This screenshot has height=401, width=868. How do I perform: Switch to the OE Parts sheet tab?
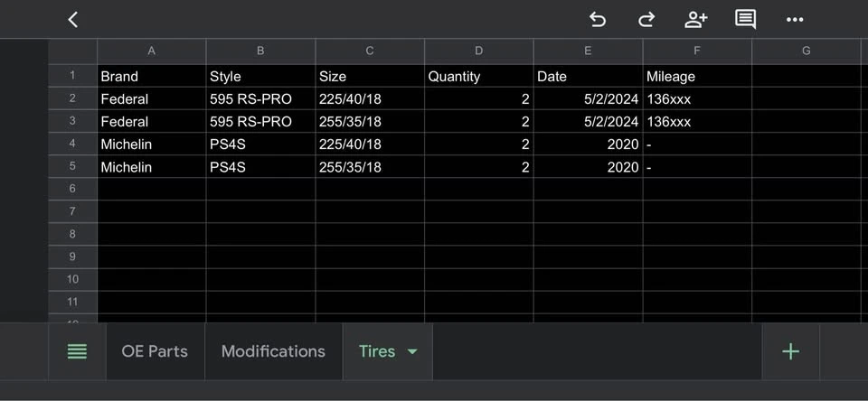pyautogui.click(x=155, y=351)
